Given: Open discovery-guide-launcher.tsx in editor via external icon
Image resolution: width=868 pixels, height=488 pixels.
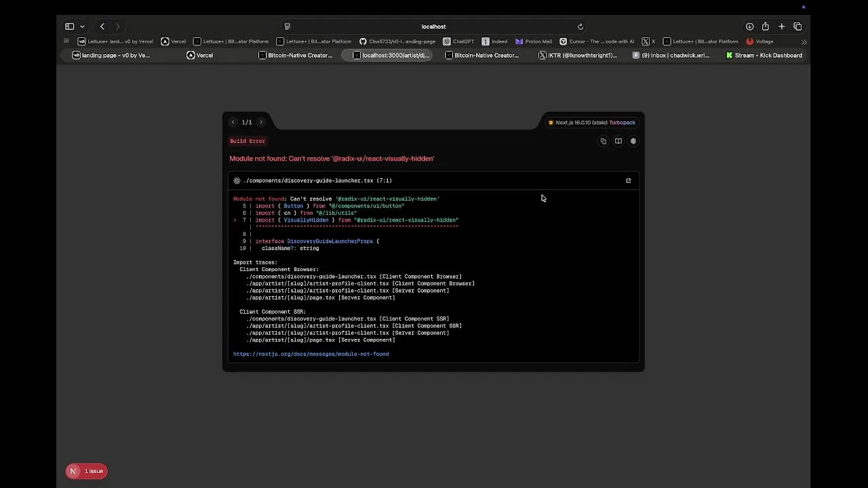Looking at the screenshot, I should 629,180.
